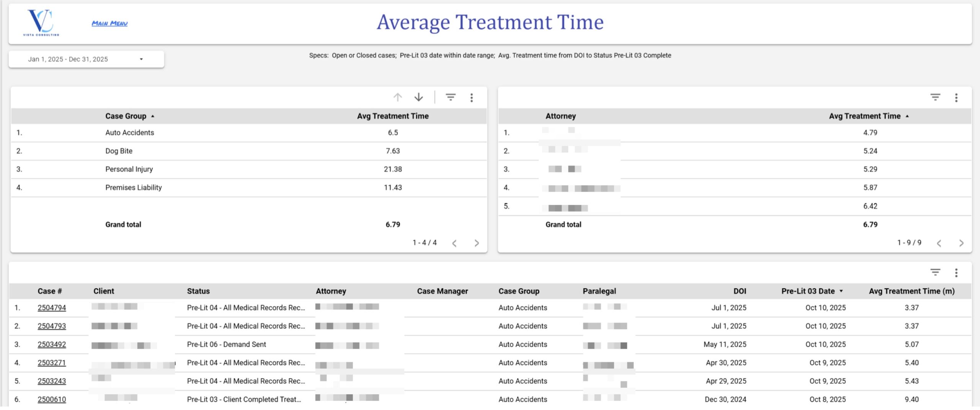Select the Personal Injury row
Viewport: 980px width, 410px height.
click(129, 169)
